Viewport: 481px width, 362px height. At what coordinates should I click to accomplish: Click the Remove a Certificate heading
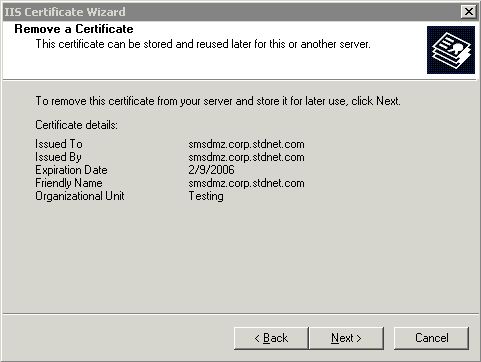tap(74, 29)
